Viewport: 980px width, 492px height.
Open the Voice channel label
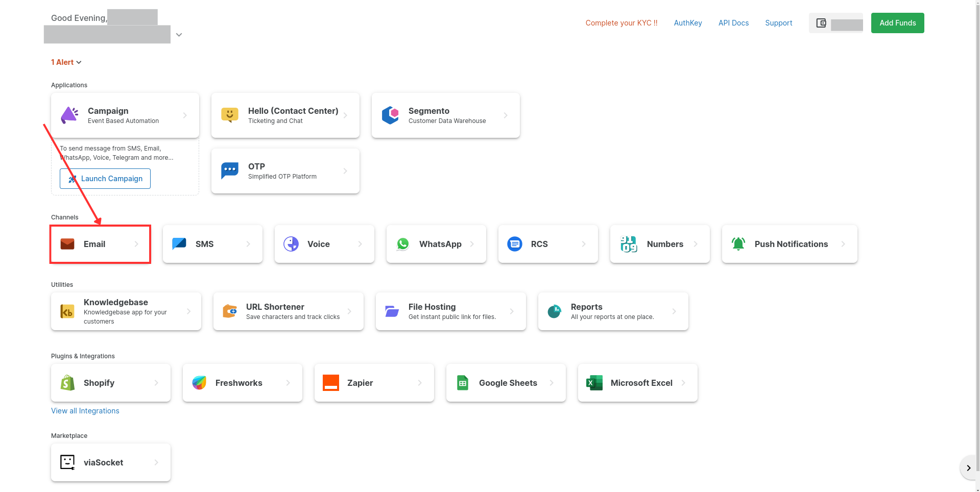coord(319,244)
